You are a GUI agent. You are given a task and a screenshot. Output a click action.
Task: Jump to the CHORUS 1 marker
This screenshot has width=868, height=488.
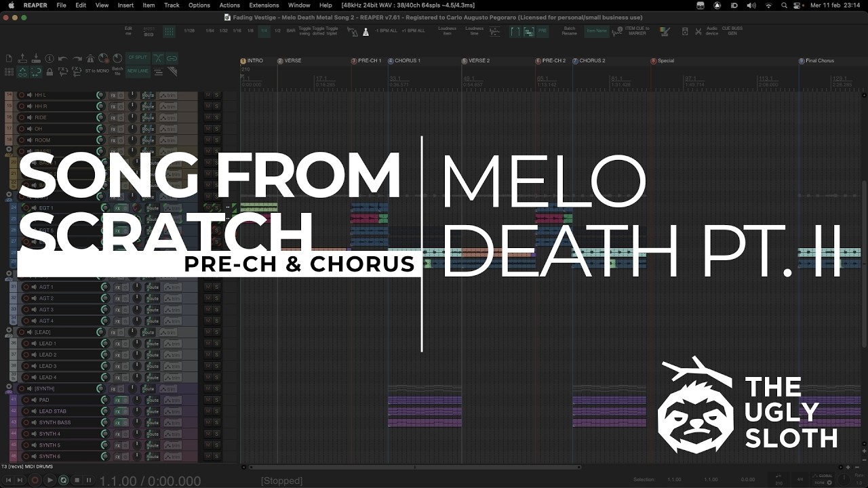coord(404,61)
